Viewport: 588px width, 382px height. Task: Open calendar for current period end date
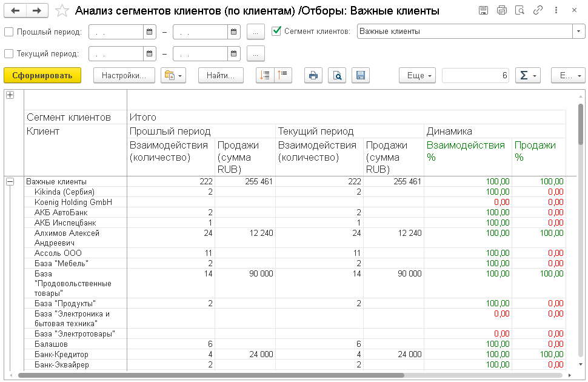click(x=233, y=53)
